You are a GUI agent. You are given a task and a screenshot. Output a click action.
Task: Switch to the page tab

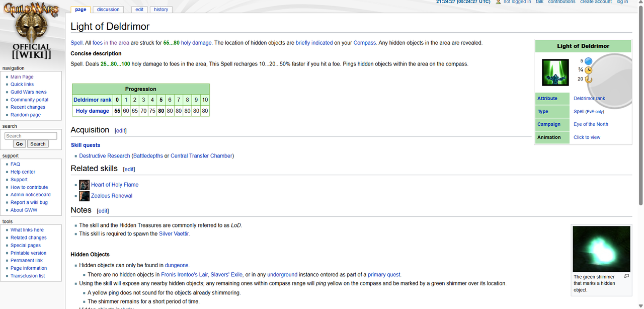click(80, 10)
